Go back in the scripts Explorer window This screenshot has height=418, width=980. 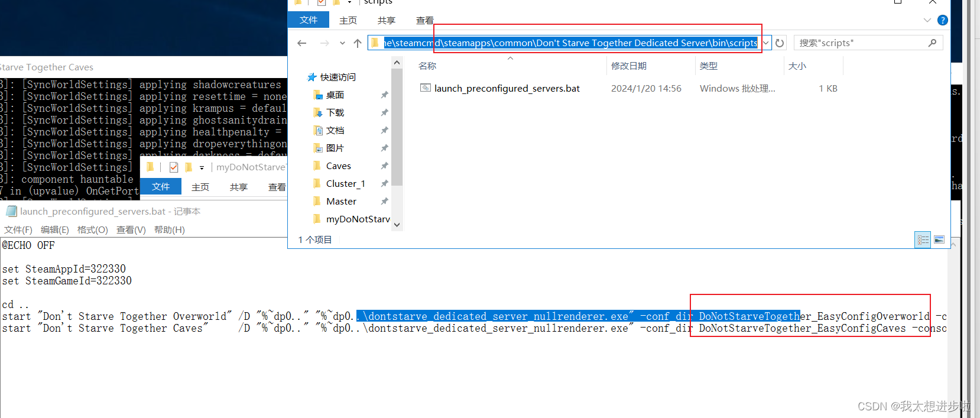(x=302, y=43)
